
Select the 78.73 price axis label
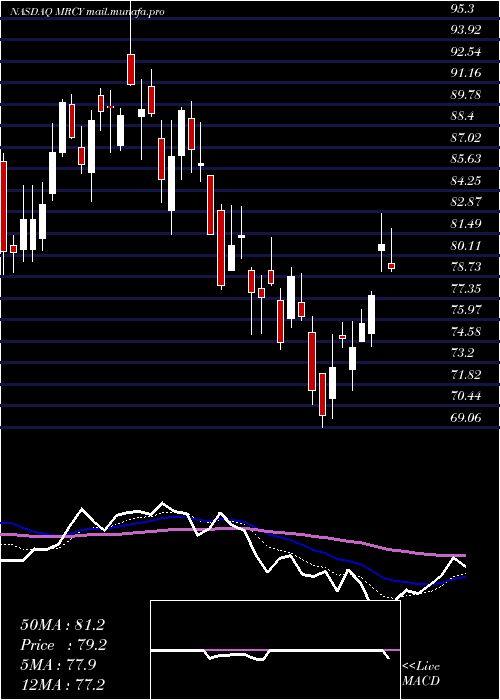tap(467, 267)
